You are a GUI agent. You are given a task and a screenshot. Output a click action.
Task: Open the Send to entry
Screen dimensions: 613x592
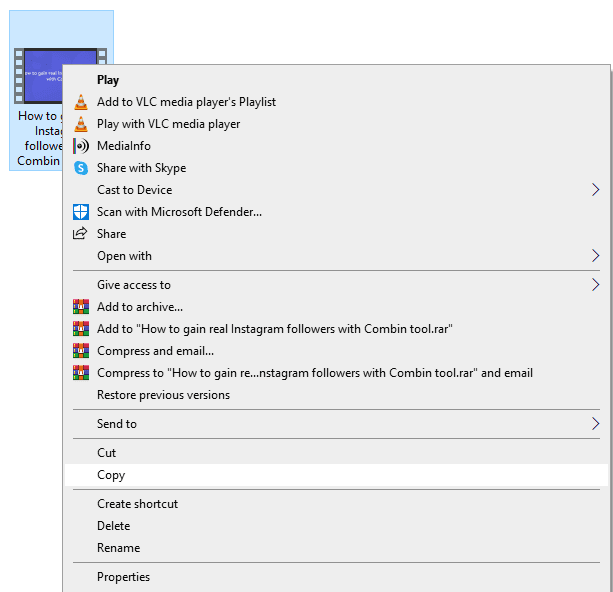336,423
